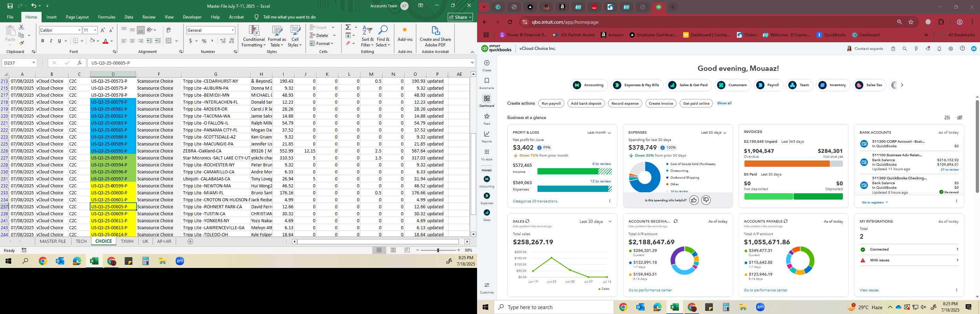This screenshot has height=314, width=980.
Task: Open the font size 11 dropdown
Action: (x=95, y=30)
